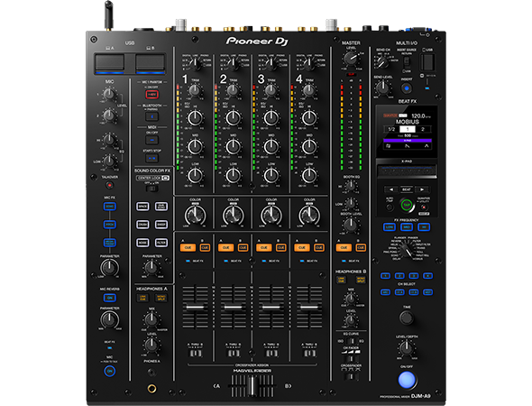Select the Crush sound color effect
Screen dimensions: 532x406
142,225
